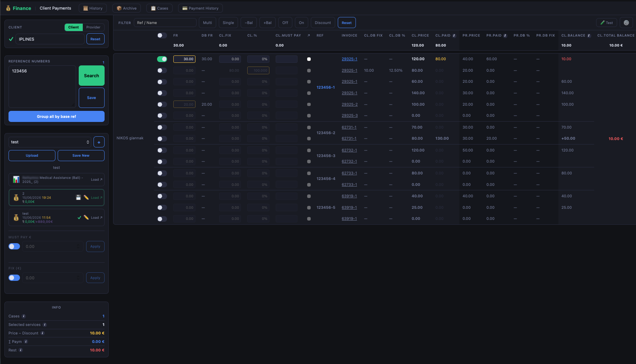Click the info icon next to Price – Discount
The height and width of the screenshot is (364, 636).
[x=42, y=333]
